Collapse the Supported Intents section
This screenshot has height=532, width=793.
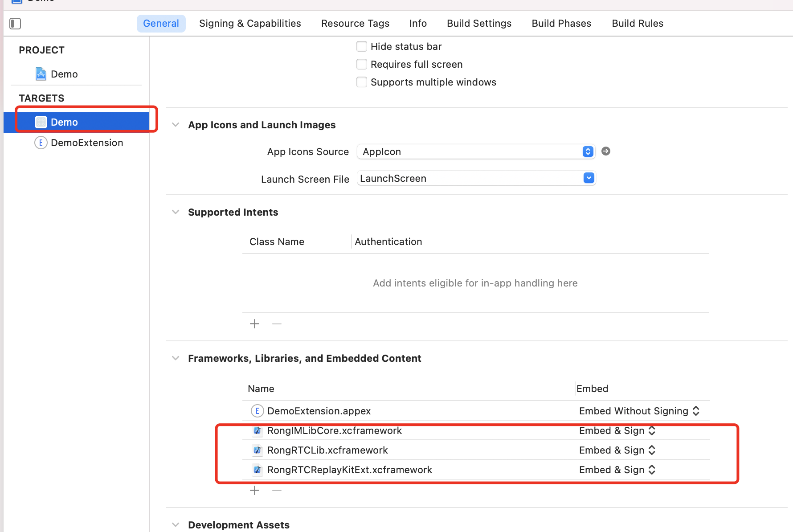(176, 212)
